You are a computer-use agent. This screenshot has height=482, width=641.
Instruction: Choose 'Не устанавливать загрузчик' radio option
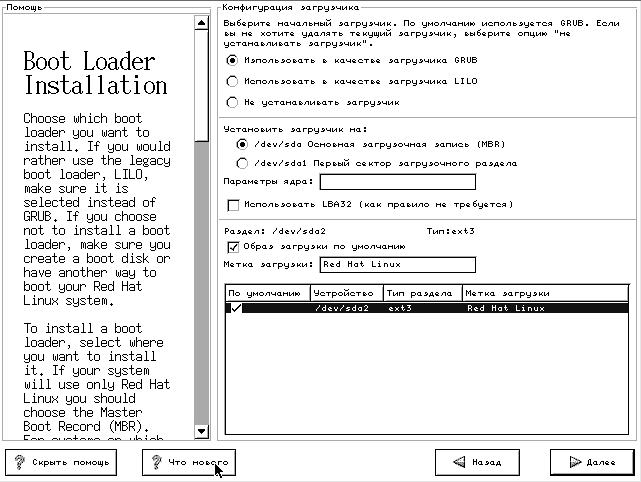(x=233, y=102)
